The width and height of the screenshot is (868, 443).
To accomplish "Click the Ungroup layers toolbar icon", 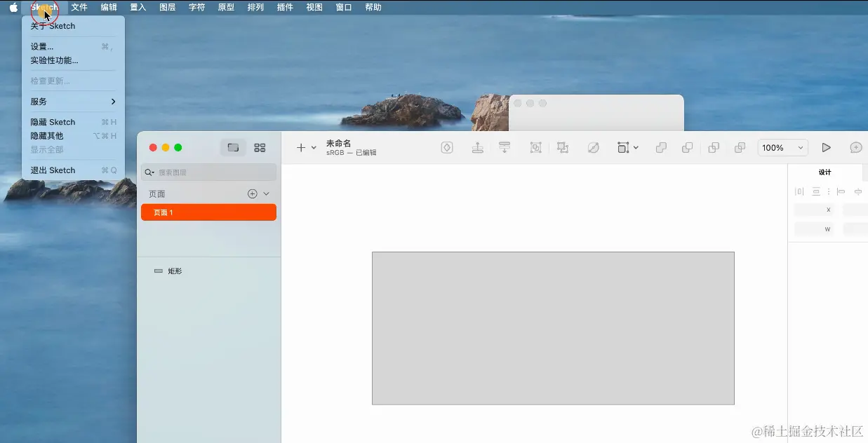I will point(562,147).
